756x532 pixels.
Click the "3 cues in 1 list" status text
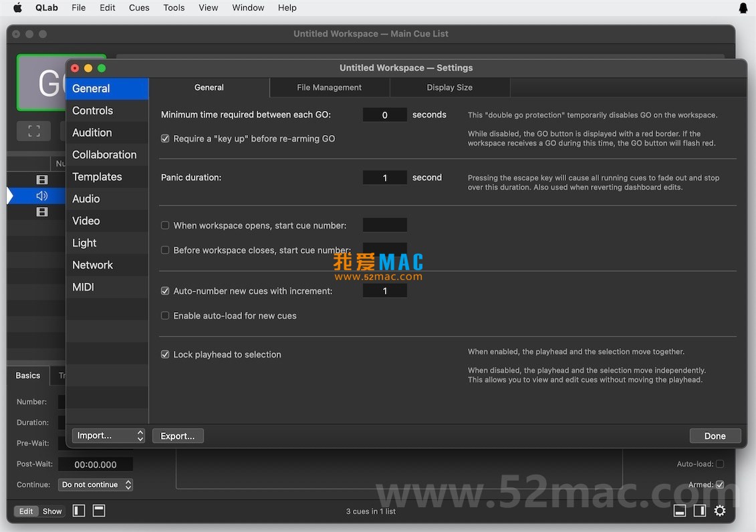371,511
